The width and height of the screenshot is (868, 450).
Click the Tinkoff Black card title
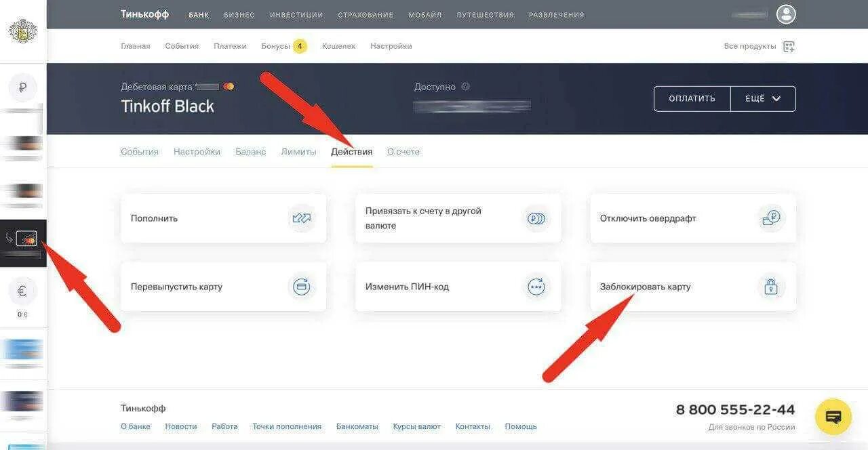(167, 106)
